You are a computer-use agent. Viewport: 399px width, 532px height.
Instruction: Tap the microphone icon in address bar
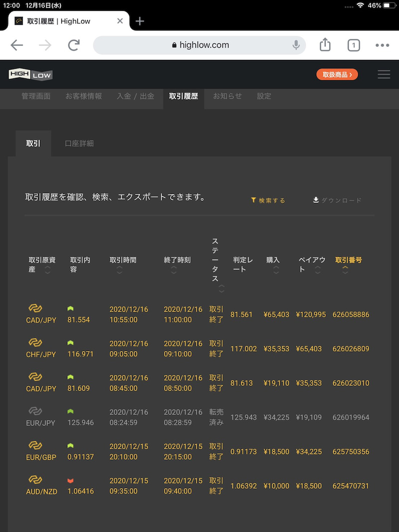pyautogui.click(x=296, y=45)
